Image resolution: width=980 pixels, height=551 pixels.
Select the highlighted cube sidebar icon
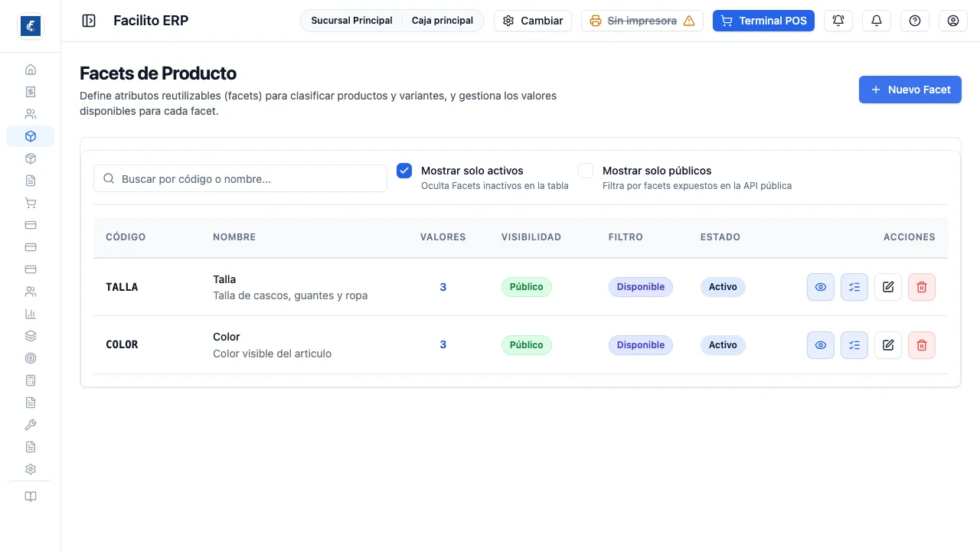point(31,136)
